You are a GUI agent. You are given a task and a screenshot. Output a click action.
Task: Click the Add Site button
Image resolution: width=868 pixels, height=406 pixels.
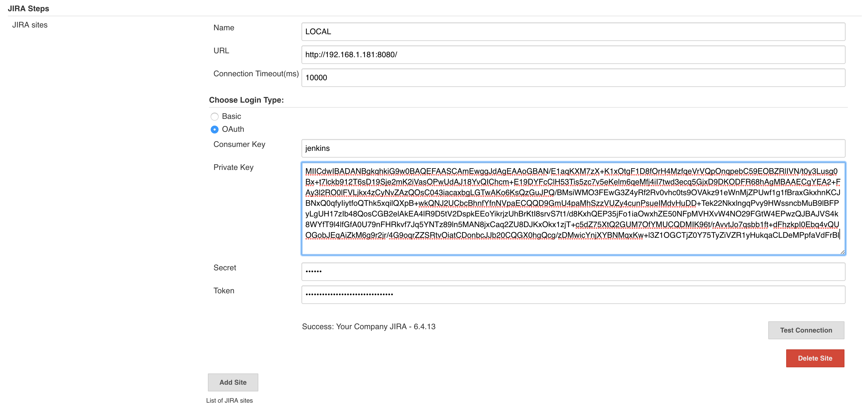click(233, 382)
